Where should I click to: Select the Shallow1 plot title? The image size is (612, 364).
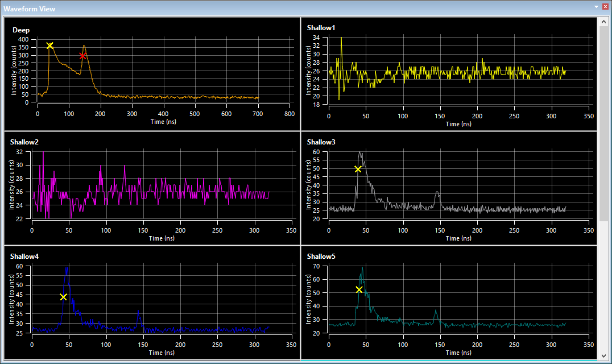321,27
